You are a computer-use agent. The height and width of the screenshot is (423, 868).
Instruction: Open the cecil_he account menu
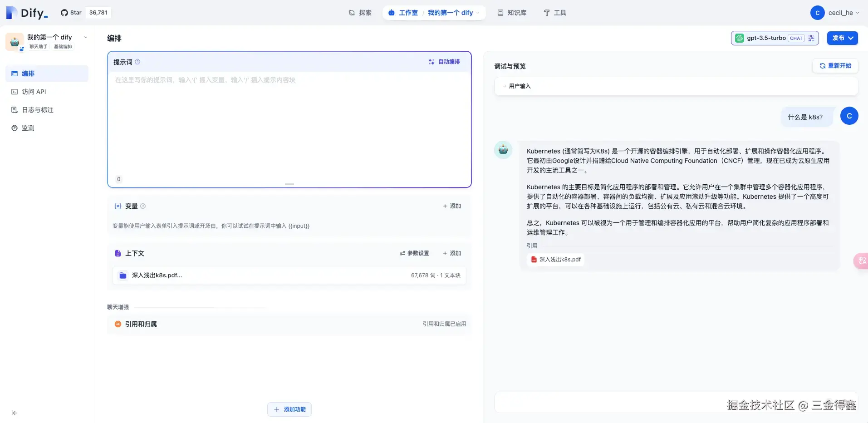[835, 13]
